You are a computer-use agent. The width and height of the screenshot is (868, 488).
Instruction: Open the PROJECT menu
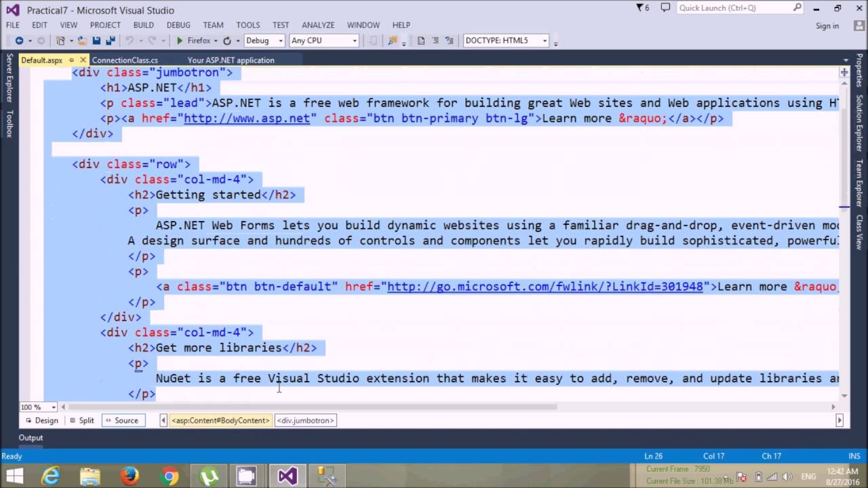(x=105, y=25)
